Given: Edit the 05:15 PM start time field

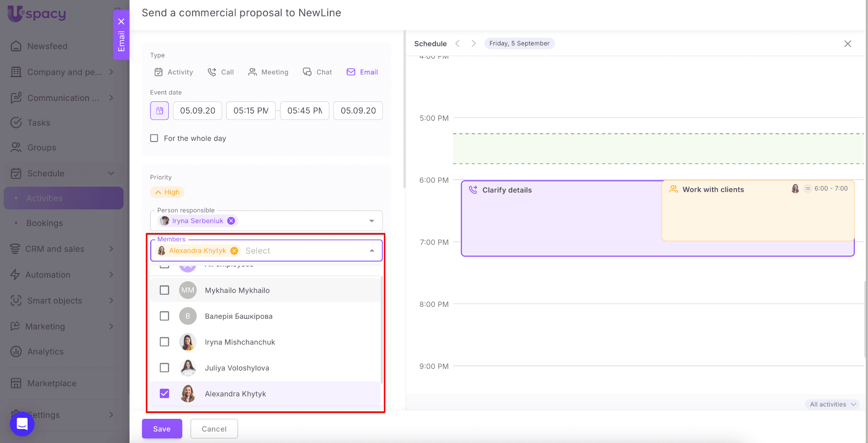Looking at the screenshot, I should [x=250, y=111].
